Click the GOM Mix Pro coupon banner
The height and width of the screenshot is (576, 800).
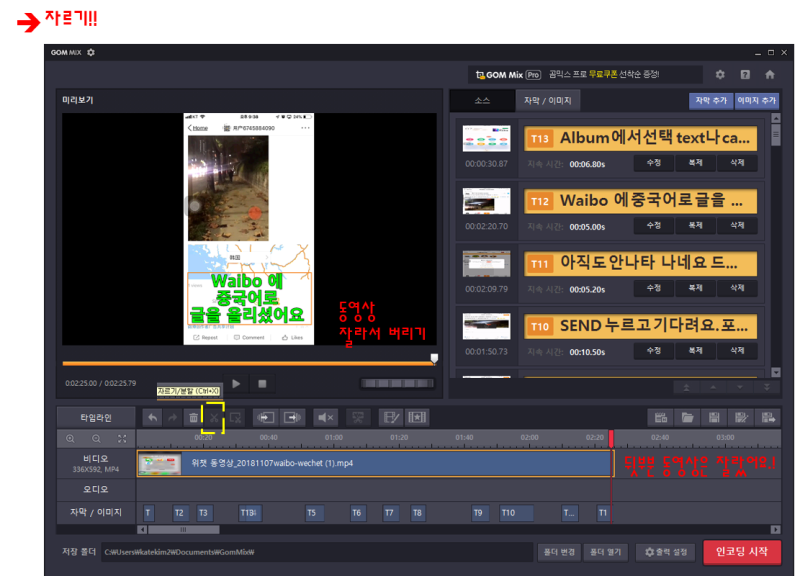pos(585,74)
